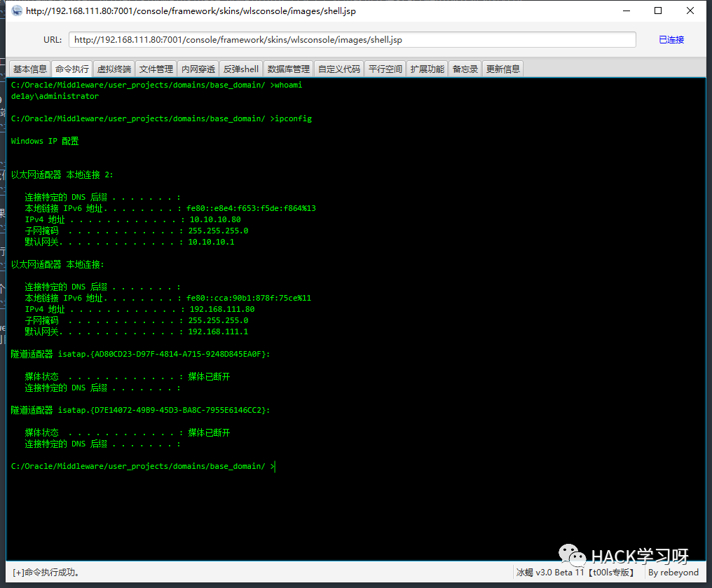712x588 pixels.
Task: Switch to the 反弹shell tab
Action: point(241,69)
